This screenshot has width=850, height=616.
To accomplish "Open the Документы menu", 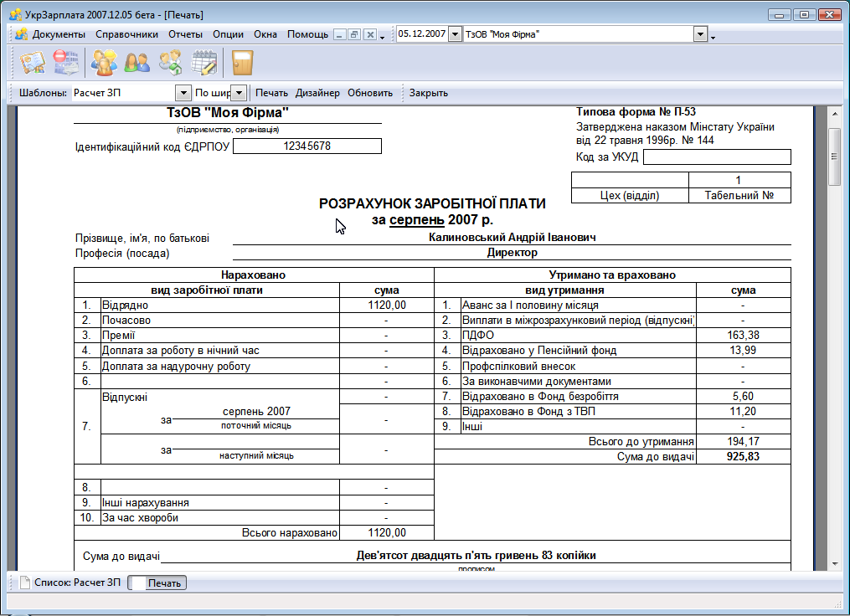I will pyautogui.click(x=59, y=34).
